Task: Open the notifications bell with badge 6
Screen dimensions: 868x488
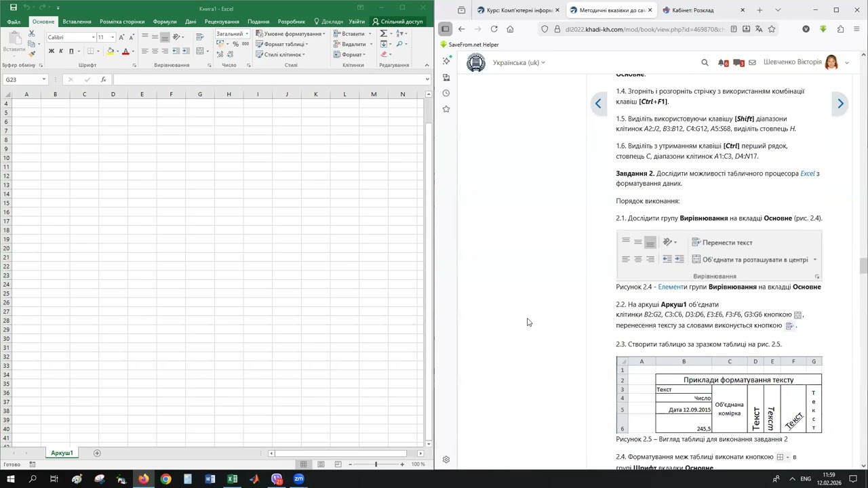Action: (723, 62)
